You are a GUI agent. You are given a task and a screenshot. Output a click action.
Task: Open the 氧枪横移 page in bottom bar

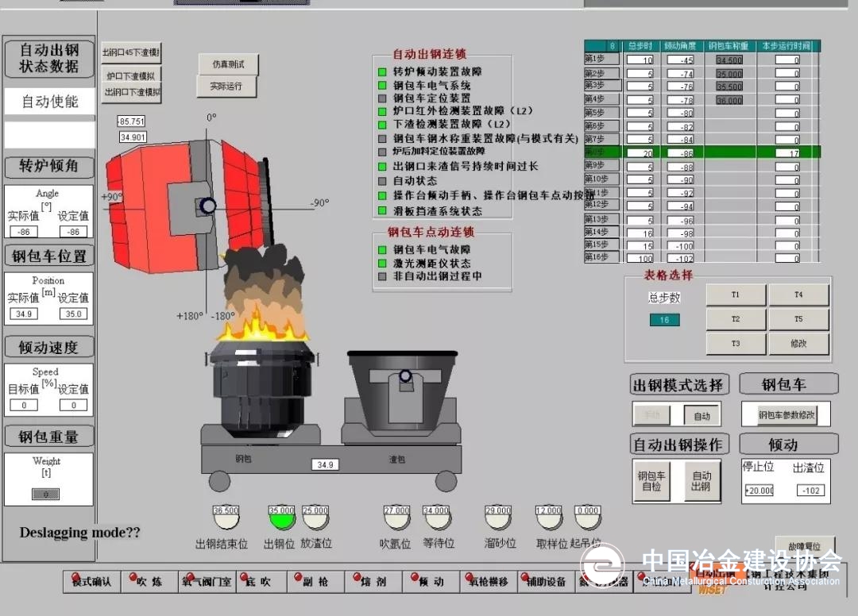tap(488, 582)
